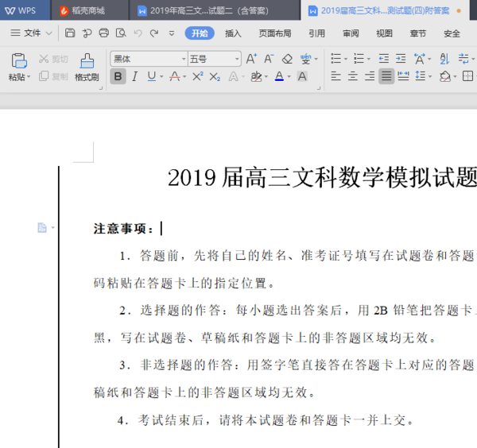Click the Character Shading A icon

[x=302, y=76]
